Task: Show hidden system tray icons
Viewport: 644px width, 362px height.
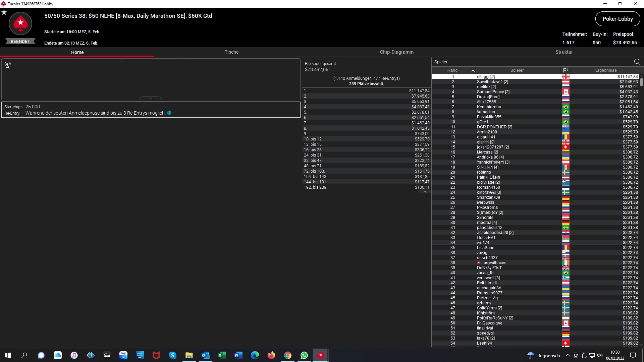Action: (x=568, y=356)
